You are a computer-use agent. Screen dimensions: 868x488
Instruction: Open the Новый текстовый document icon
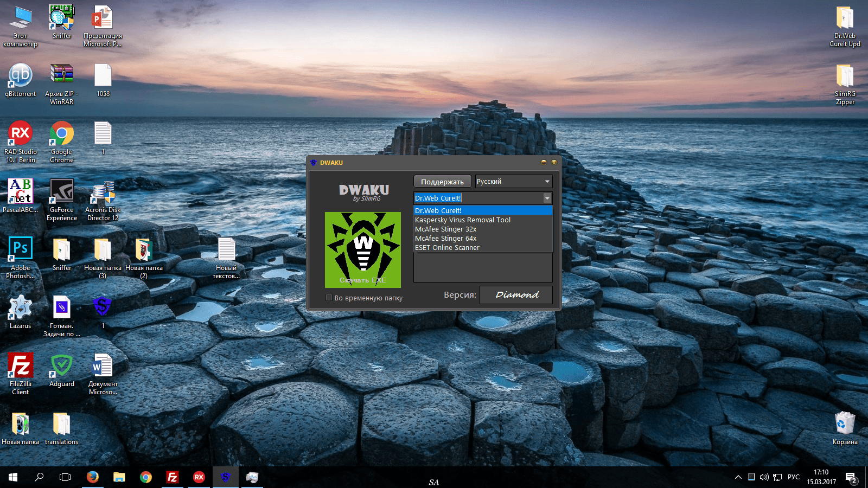(x=226, y=258)
